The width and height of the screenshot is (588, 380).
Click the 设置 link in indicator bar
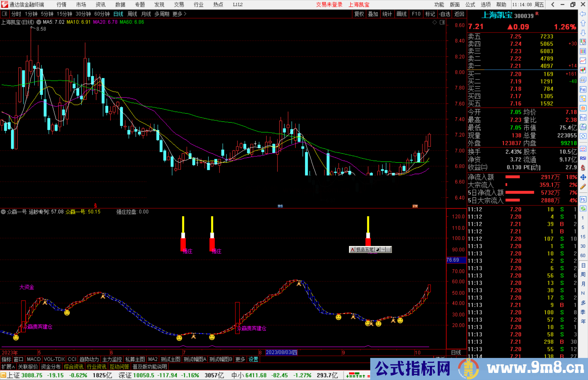[x=253, y=359]
